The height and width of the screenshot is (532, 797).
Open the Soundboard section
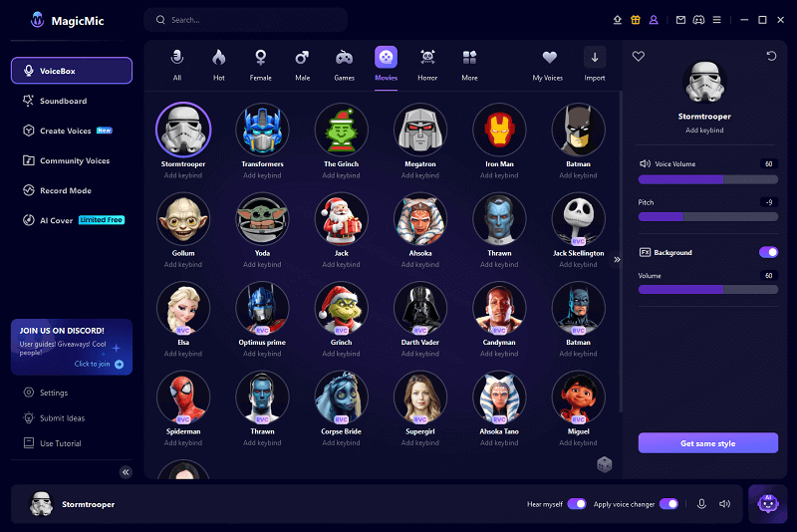pos(63,101)
